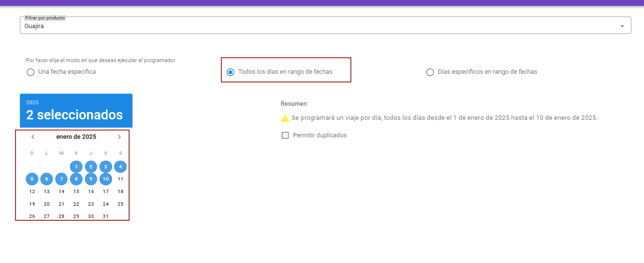The image size is (644, 263).
Task: Select January 1 in the calendar
Action: click(76, 167)
